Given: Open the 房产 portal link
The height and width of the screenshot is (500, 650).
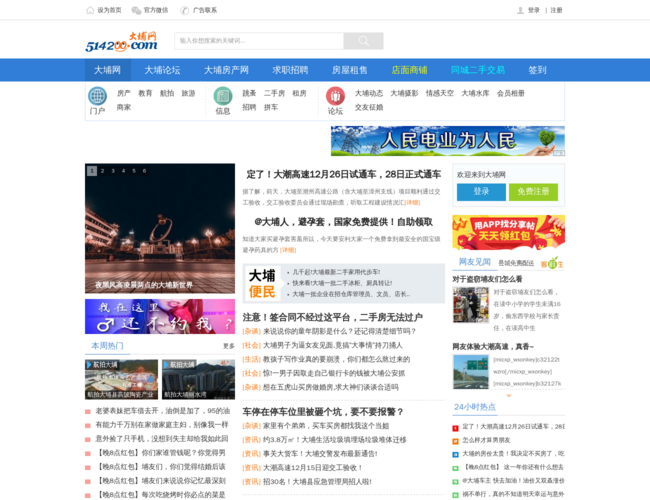Looking at the screenshot, I should coord(124,93).
